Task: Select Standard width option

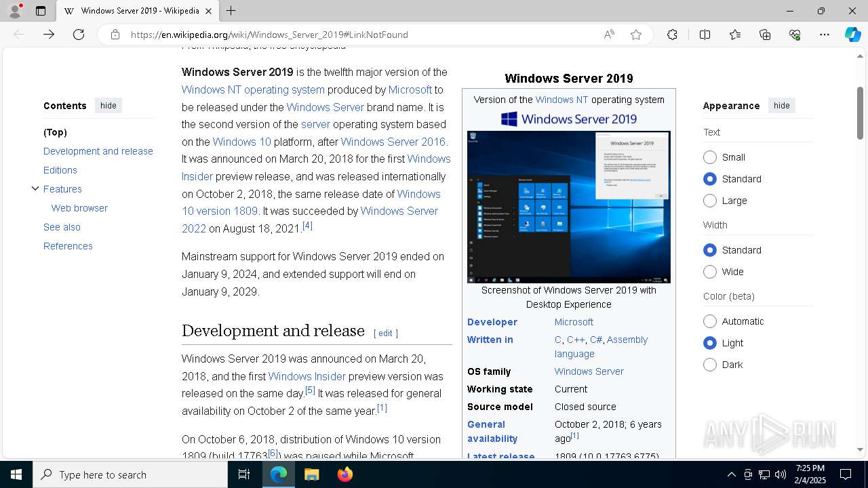Action: pyautogui.click(x=710, y=250)
